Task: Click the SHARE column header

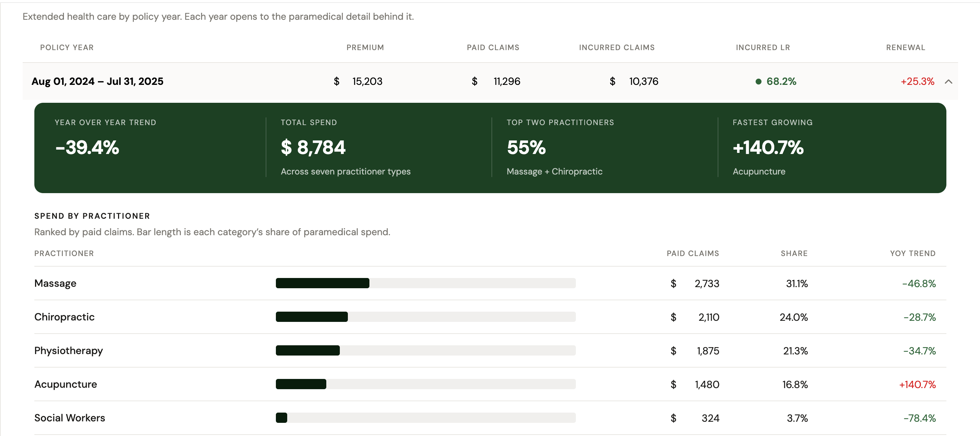Action: 794,253
